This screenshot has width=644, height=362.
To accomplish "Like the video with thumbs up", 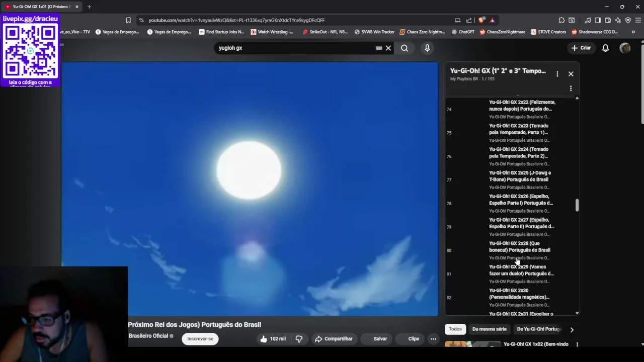I will tap(273, 339).
